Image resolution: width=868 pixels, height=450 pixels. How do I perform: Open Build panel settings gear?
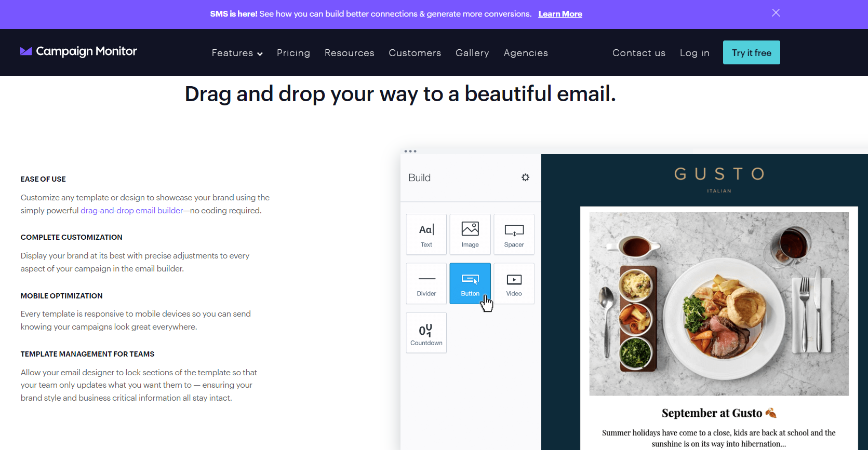coord(525,178)
